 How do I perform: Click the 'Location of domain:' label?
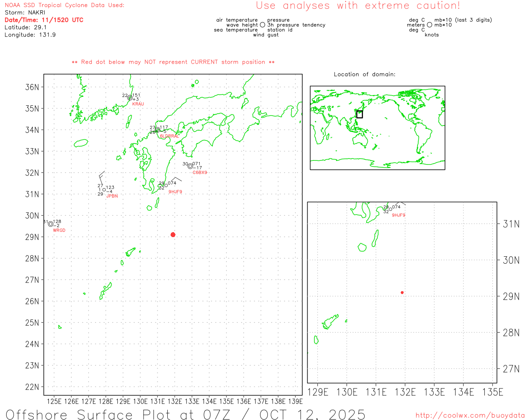tap(365, 74)
